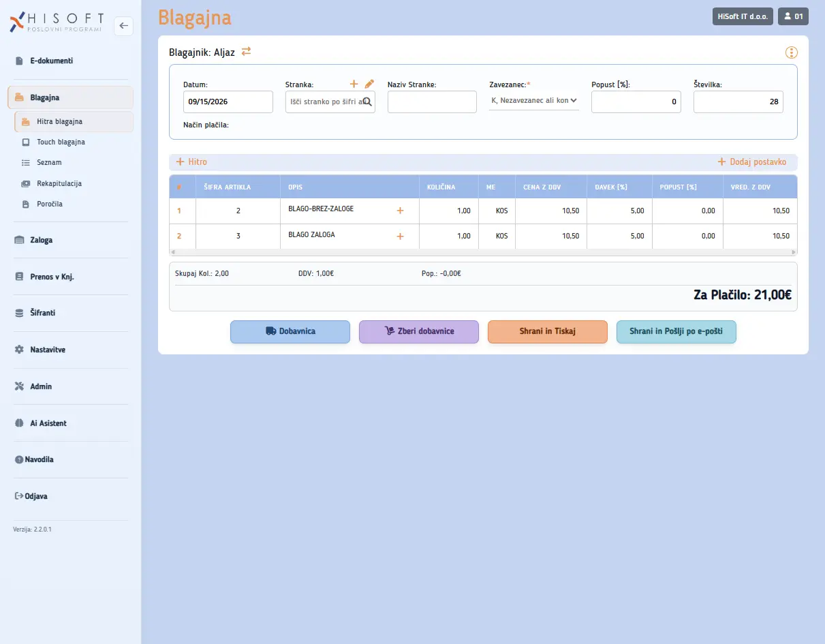Log out via Odjava

click(x=71, y=496)
